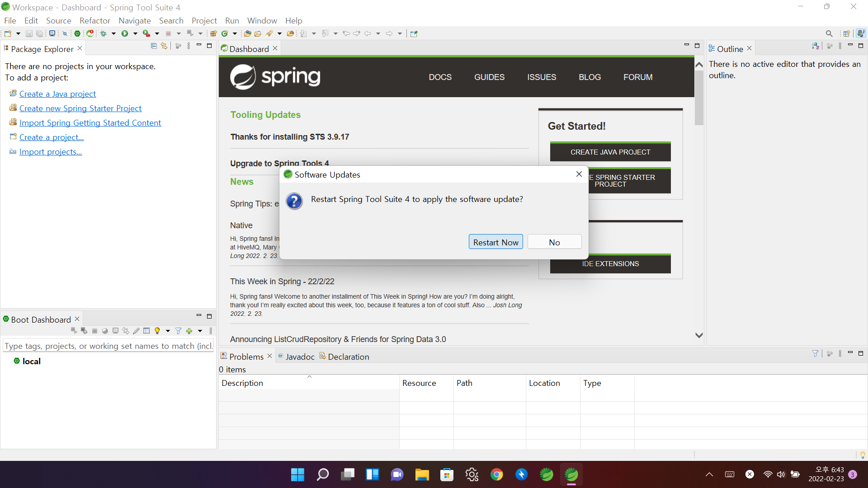Click the Boot Dashboard tags filter field
Image resolution: width=868 pixels, height=488 pixels.
tap(108, 346)
